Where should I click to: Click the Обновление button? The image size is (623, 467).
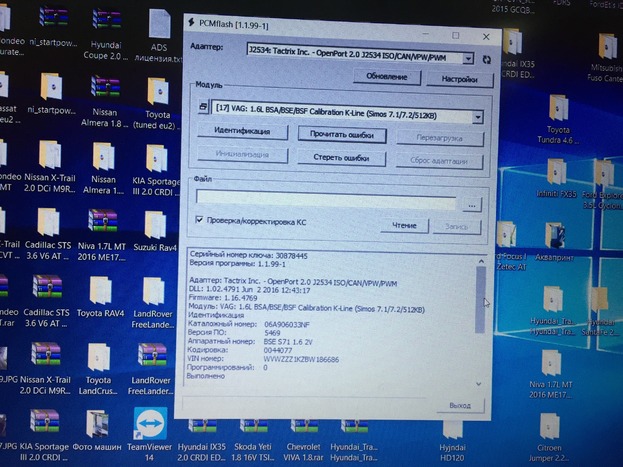[386, 76]
